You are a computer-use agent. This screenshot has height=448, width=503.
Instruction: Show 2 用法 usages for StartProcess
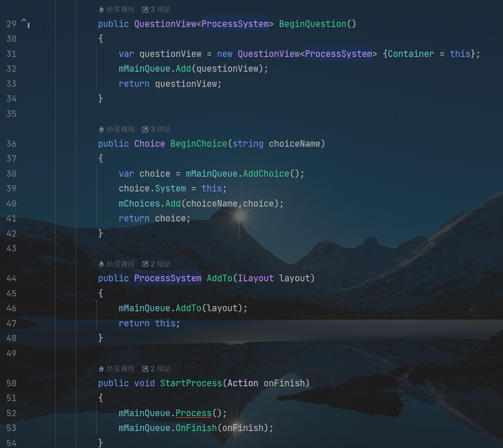157,369
